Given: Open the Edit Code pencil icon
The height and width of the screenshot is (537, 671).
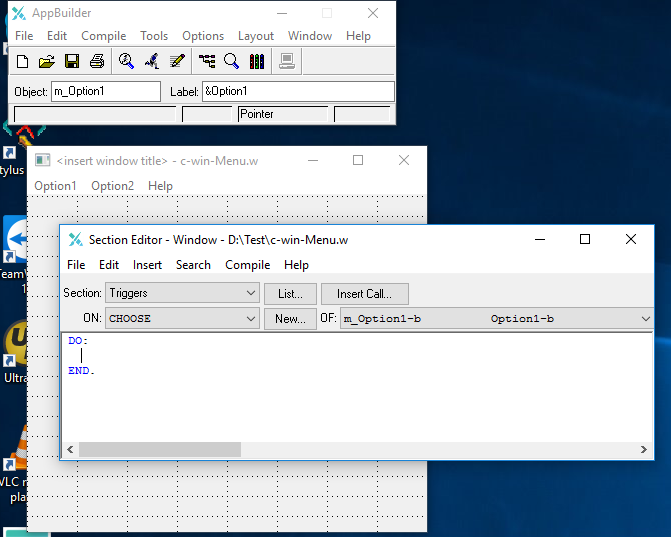Looking at the screenshot, I should click(x=177, y=61).
